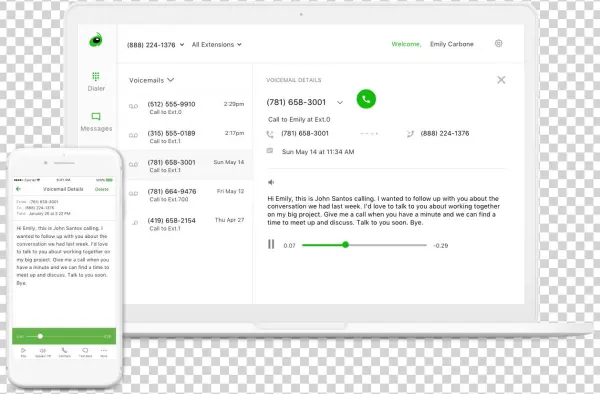Call back using the green phone button

366,99
